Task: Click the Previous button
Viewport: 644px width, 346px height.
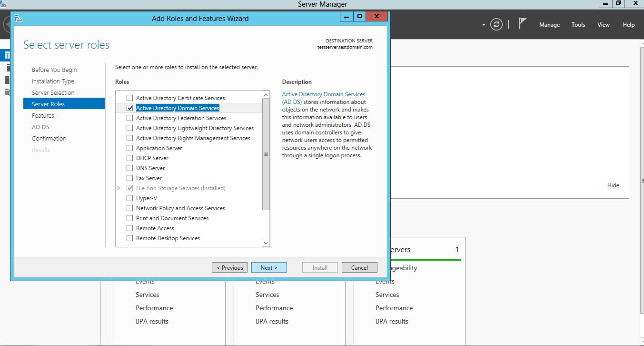Action: (x=230, y=267)
